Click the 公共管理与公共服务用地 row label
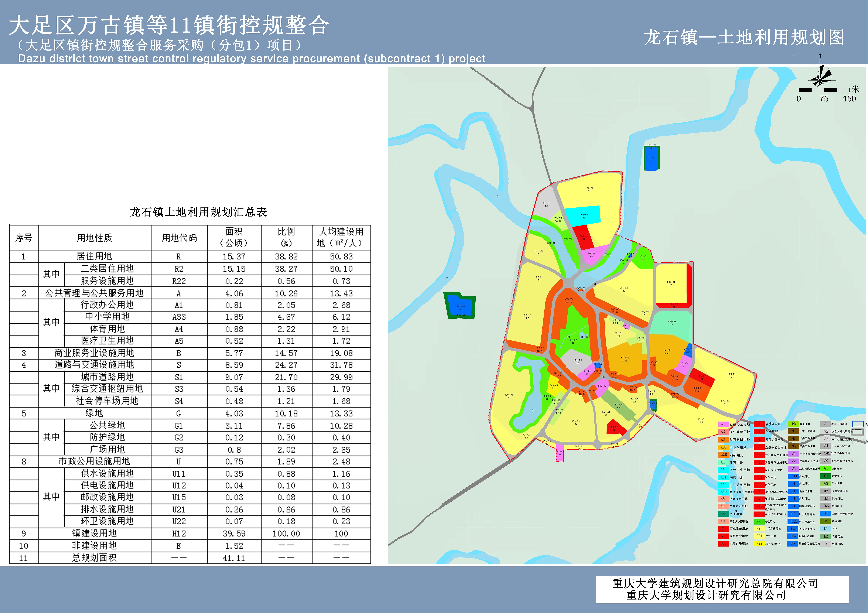The image size is (868, 613). pyautogui.click(x=94, y=293)
